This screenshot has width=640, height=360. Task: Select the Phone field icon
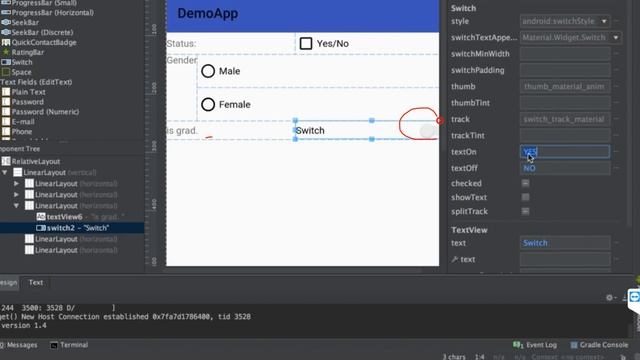[x=6, y=131]
